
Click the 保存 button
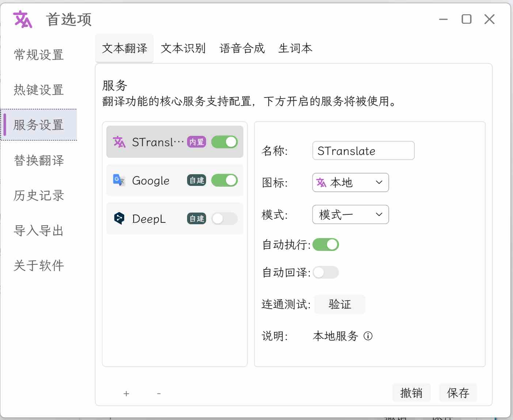coord(458,393)
